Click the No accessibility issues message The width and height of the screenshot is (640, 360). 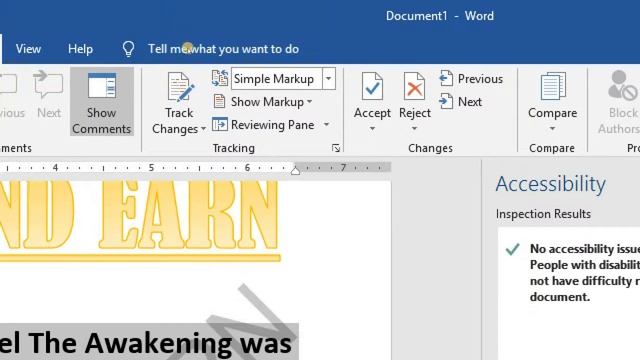pyautogui.click(x=584, y=273)
